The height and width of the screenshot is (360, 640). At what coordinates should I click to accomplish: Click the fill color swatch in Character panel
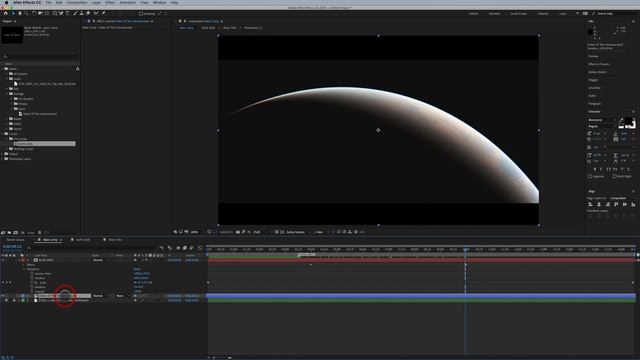point(628,122)
